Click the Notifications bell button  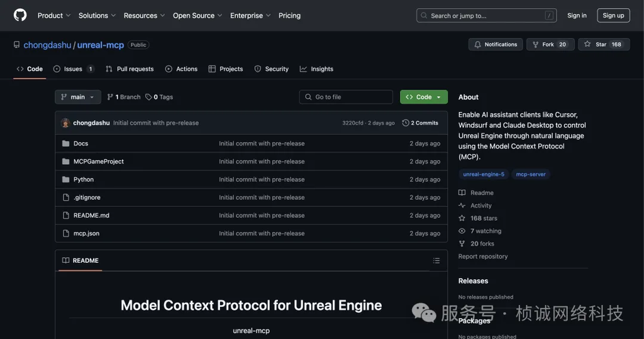click(496, 45)
